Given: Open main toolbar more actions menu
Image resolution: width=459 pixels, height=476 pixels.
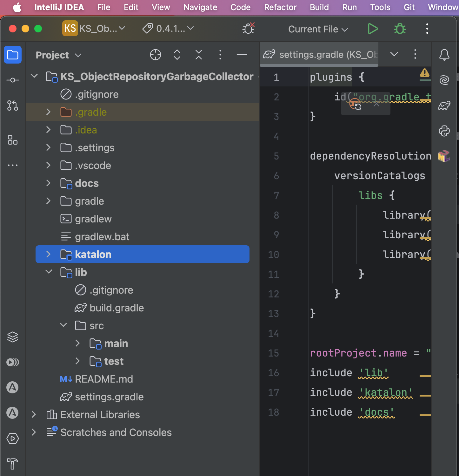Looking at the screenshot, I should pos(427,29).
